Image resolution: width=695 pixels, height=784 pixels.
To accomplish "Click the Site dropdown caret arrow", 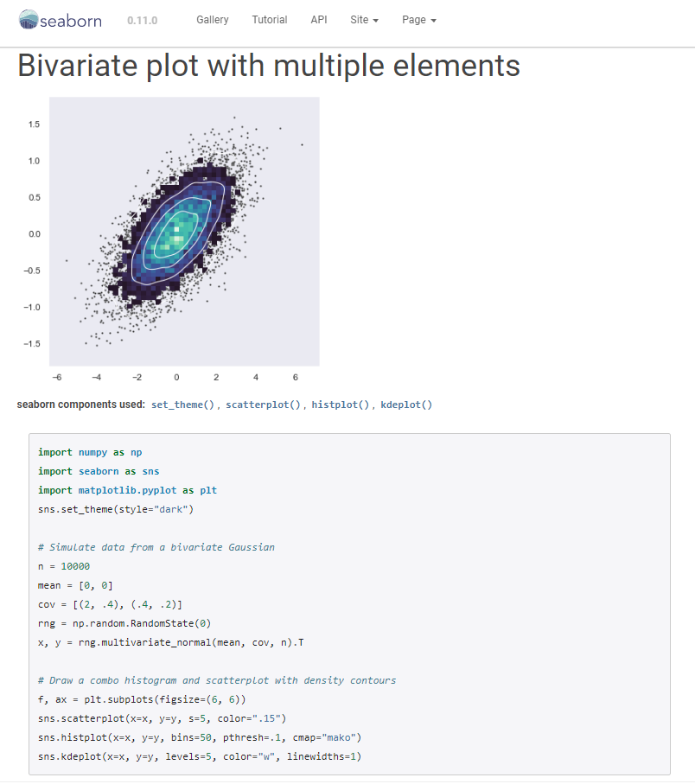I will click(x=375, y=21).
